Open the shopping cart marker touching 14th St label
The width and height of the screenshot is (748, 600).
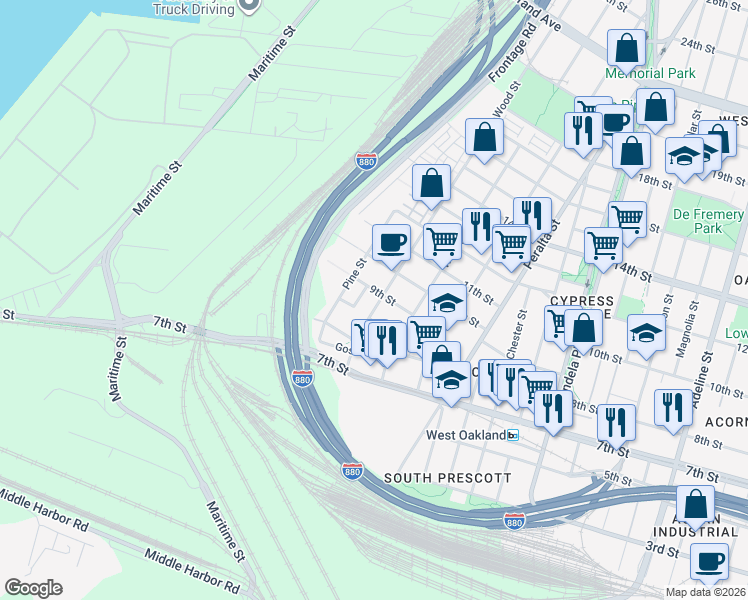coord(603,247)
